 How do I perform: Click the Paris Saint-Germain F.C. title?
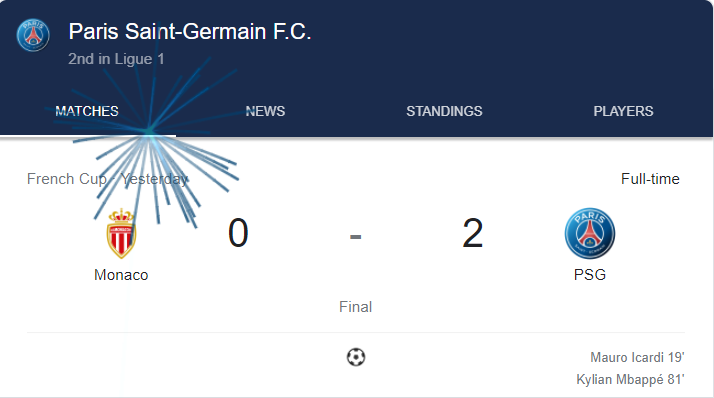tap(190, 32)
